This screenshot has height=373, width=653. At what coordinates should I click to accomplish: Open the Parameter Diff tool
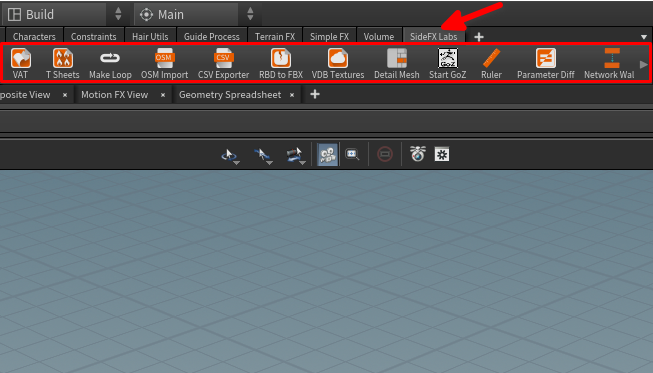546,63
